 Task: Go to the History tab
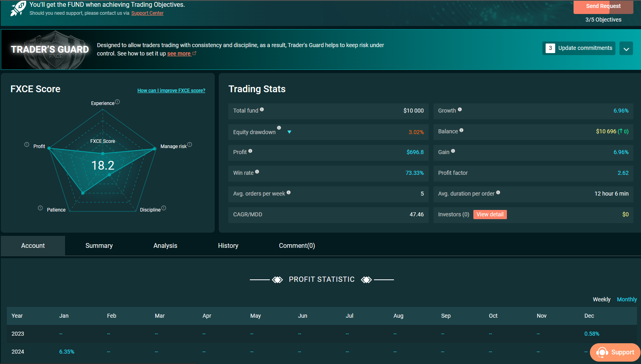tap(228, 246)
